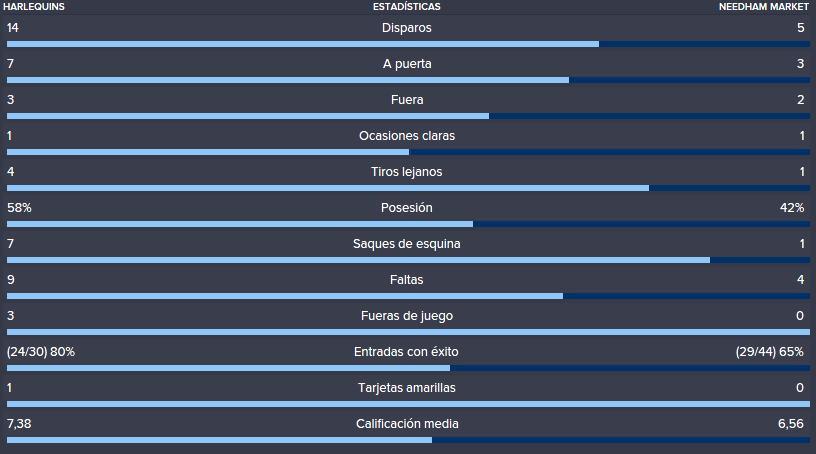
Task: Click the Harlequins 7,38 average rating
Action: 19,424
